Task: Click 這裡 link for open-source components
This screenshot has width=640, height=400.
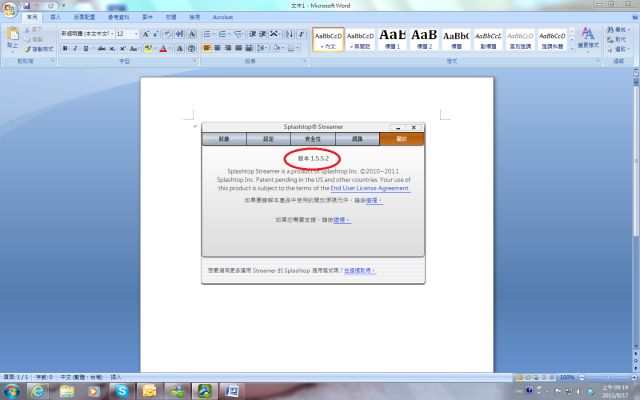Action: click(374, 200)
